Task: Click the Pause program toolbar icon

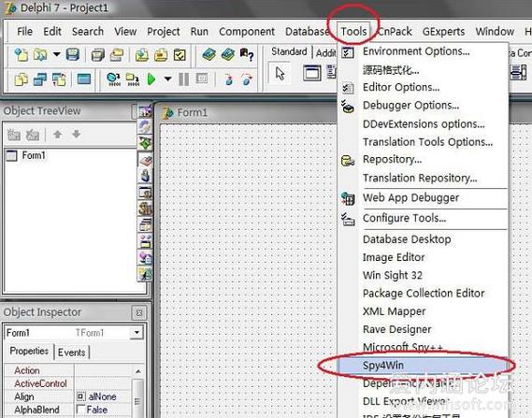Action: coord(183,79)
